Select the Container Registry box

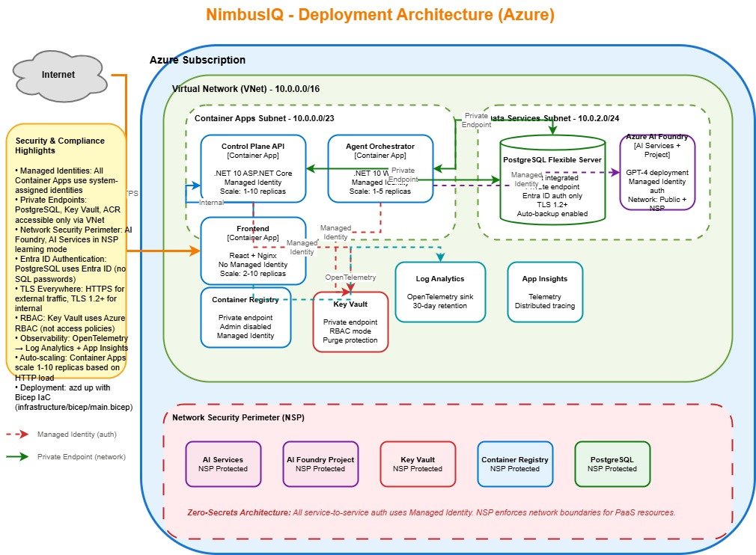coord(246,318)
